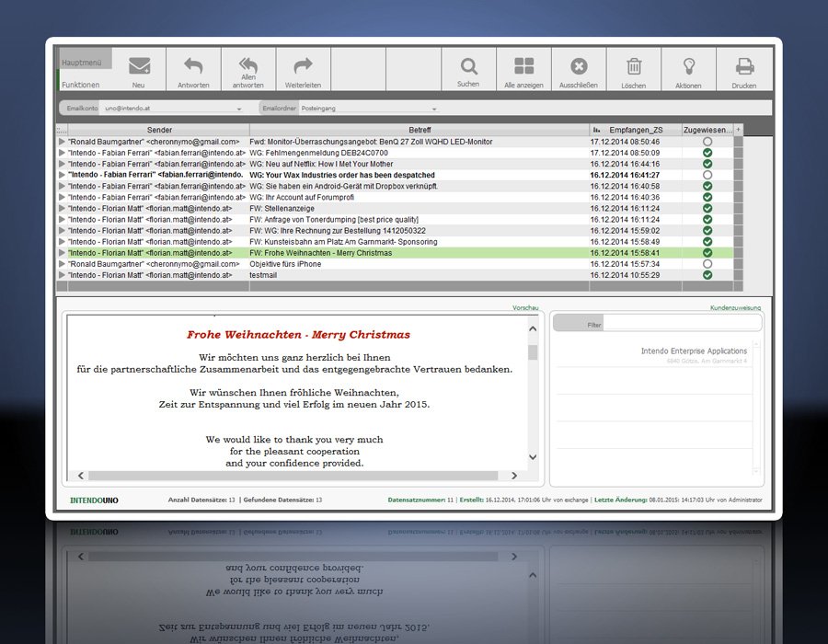Click the preview horizontal scrollbar track
This screenshot has height=644, width=828.
tap(293, 476)
